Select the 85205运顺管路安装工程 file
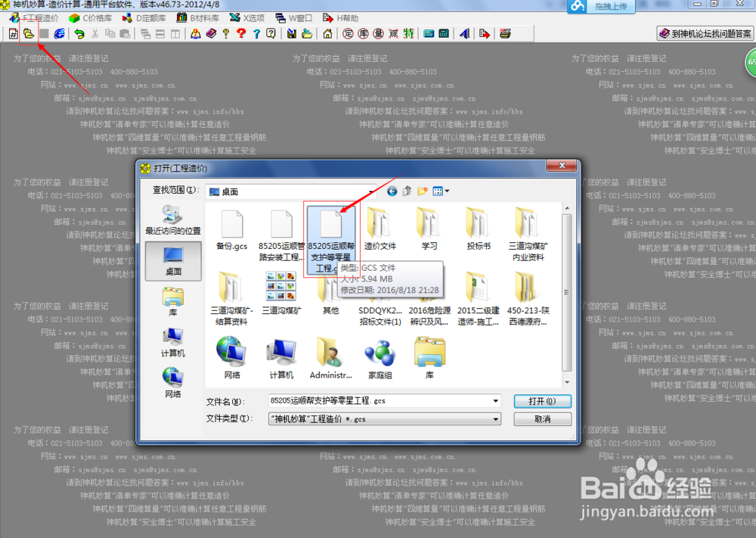 click(x=281, y=235)
